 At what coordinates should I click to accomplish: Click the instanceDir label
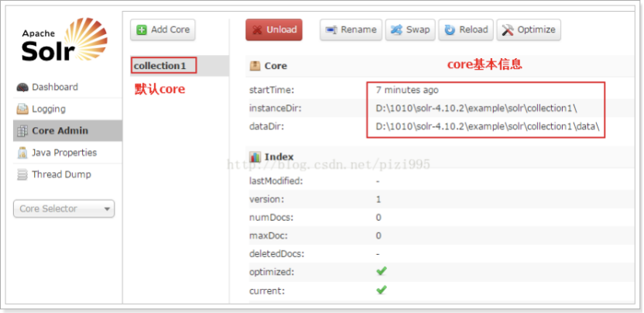(276, 108)
